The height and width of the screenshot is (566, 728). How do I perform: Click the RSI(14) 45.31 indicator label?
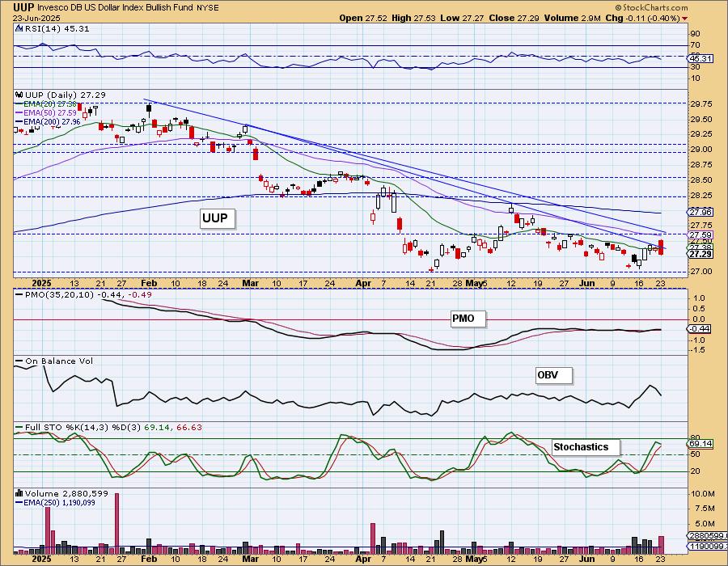[x=57, y=29]
